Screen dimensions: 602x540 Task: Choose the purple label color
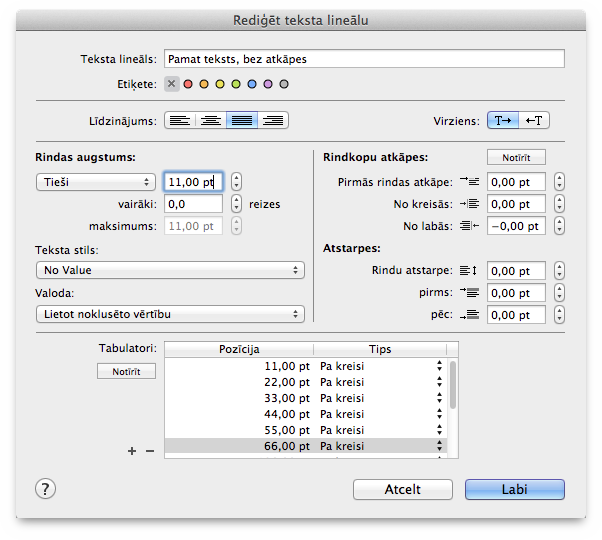click(x=268, y=84)
